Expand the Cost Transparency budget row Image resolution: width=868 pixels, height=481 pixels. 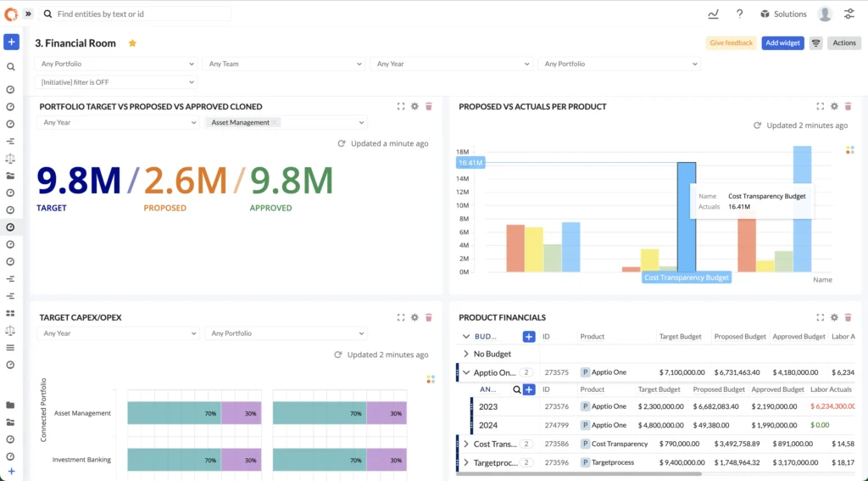coord(466,444)
